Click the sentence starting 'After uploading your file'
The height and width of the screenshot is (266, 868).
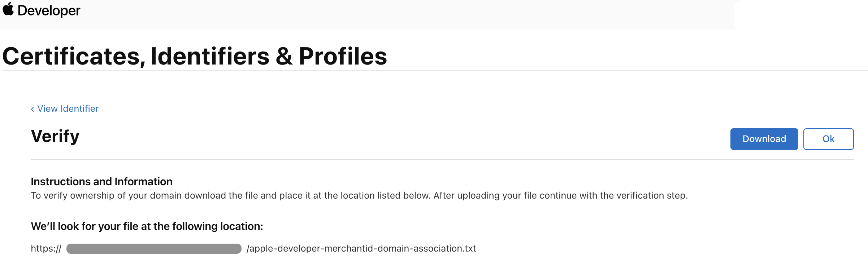pyautogui.click(x=560, y=196)
